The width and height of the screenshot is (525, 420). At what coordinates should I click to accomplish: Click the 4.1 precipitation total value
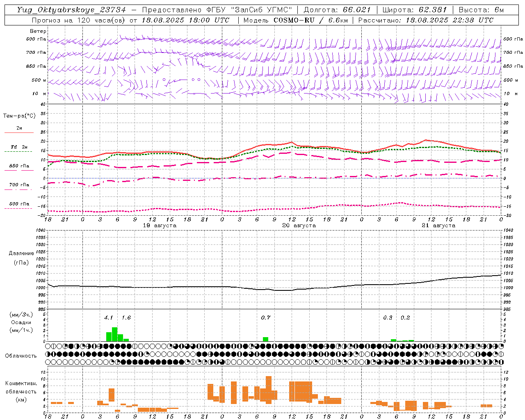(108, 317)
